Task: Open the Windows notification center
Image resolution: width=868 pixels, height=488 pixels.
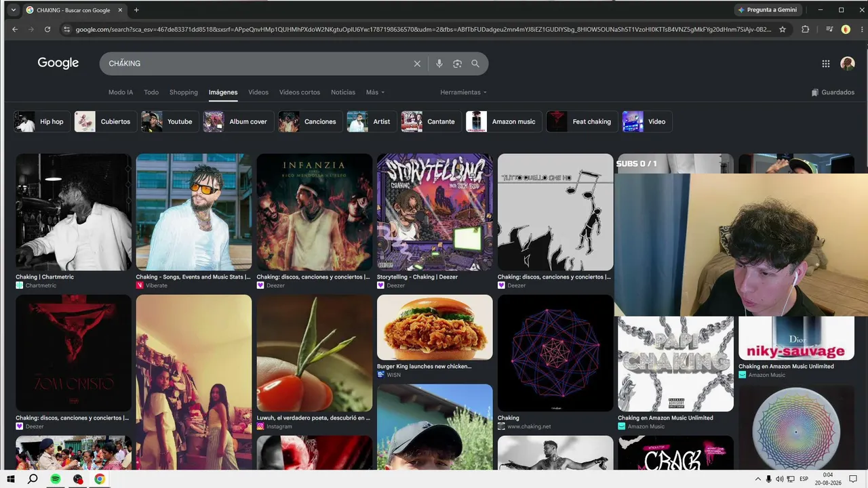Action: point(853,479)
